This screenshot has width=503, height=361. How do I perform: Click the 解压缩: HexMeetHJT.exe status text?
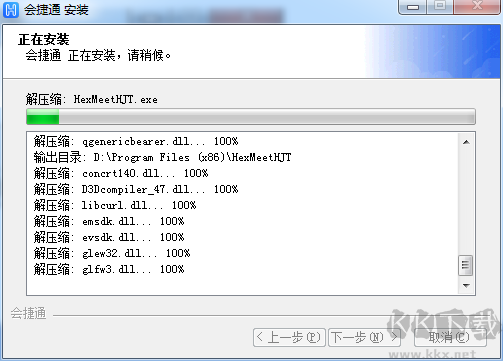(92, 99)
